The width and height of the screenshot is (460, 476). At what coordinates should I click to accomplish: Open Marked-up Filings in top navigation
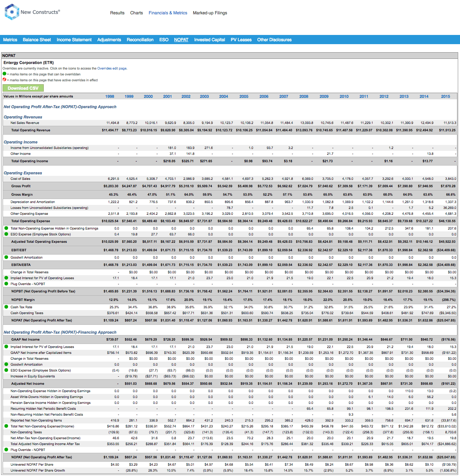point(210,13)
